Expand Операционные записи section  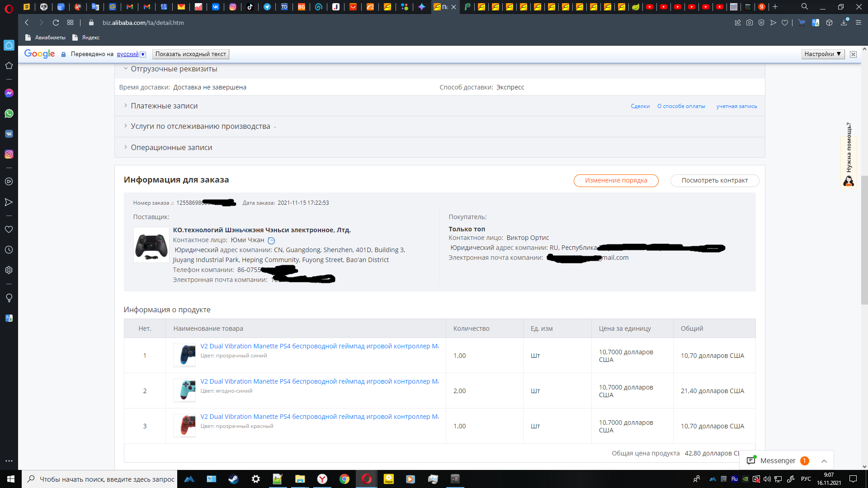coord(171,147)
